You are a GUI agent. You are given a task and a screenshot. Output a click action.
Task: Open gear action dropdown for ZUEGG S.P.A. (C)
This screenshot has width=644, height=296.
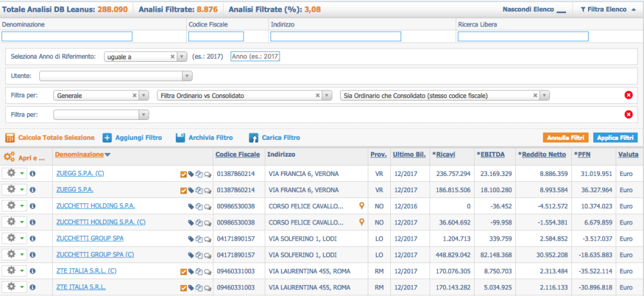click(x=15, y=173)
